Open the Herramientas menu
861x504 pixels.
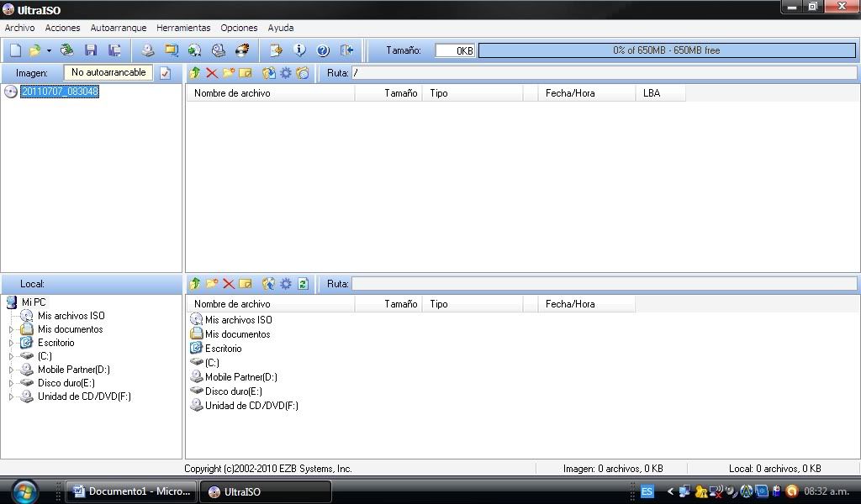183,28
